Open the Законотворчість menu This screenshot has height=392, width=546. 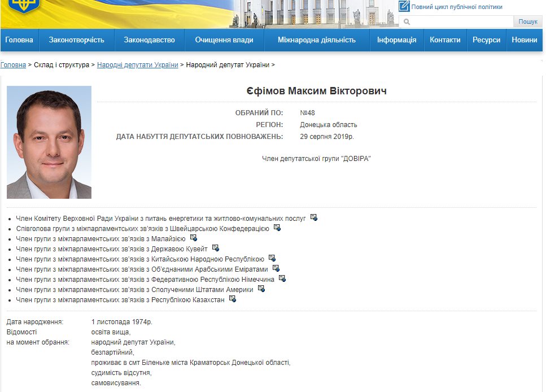pyautogui.click(x=77, y=40)
